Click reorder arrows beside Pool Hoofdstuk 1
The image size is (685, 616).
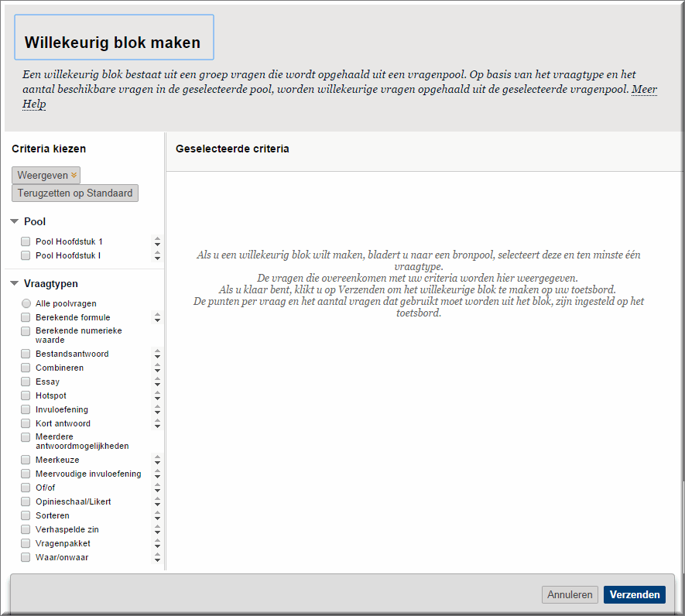(157, 241)
